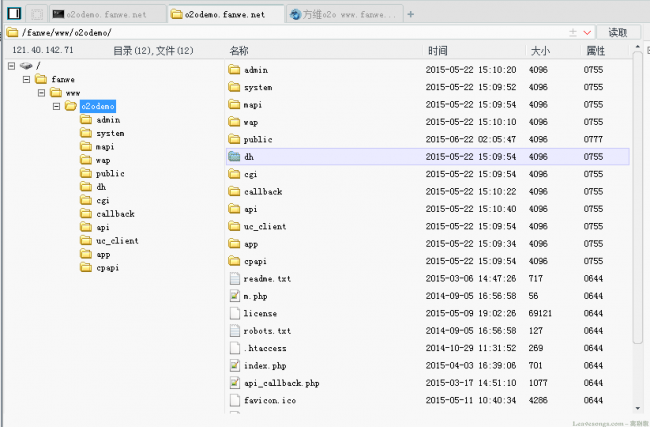Click the favicon.ico file icon
This screenshot has height=427, width=650.
click(x=235, y=400)
